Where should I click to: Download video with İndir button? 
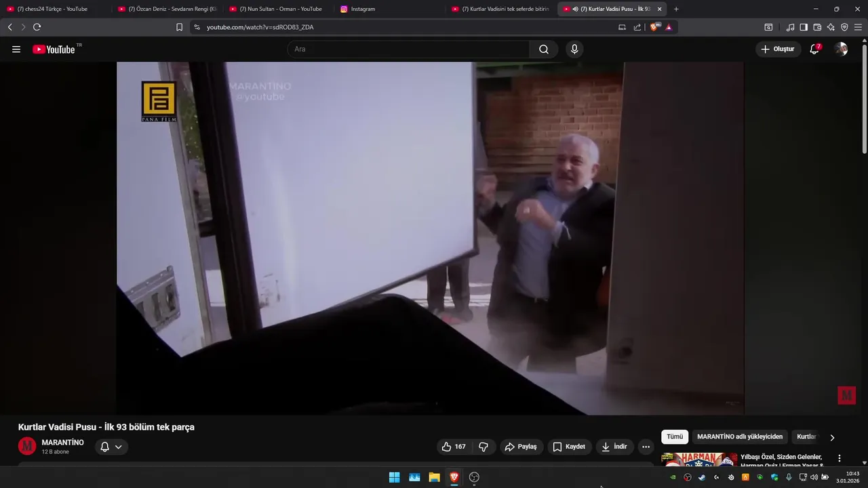pyautogui.click(x=614, y=447)
